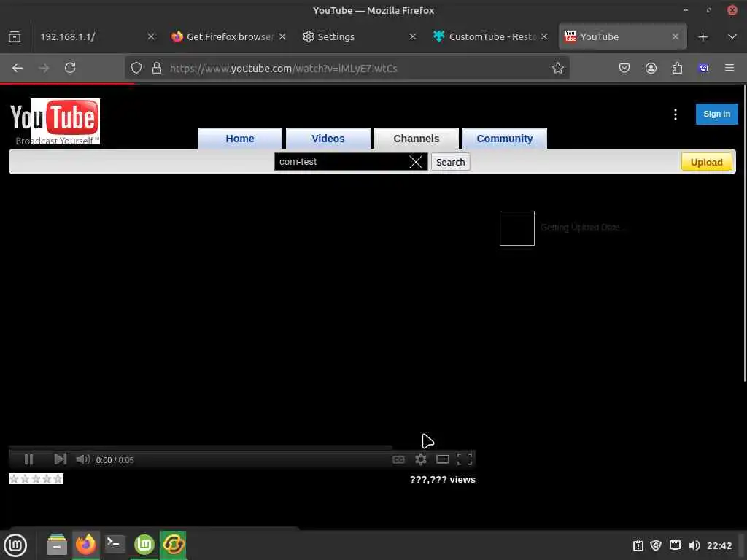Open the file manager from taskbar
The image size is (747, 560).
point(57,544)
